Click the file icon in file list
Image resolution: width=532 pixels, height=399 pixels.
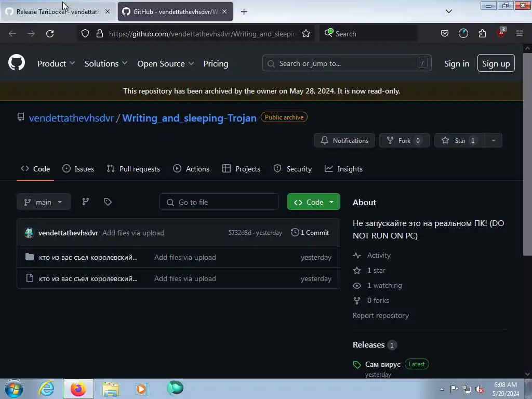[x=30, y=278]
